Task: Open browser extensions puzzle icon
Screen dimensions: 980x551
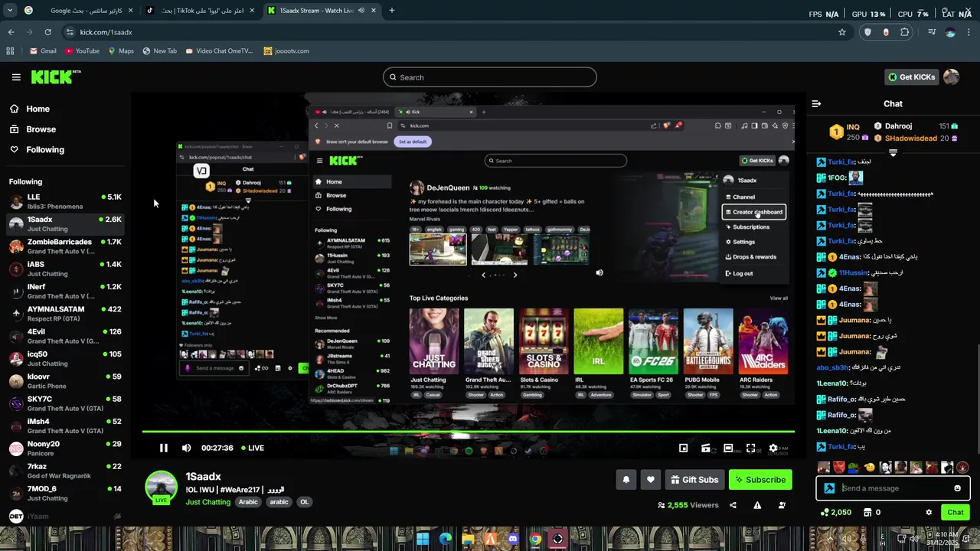Action: coord(905,32)
